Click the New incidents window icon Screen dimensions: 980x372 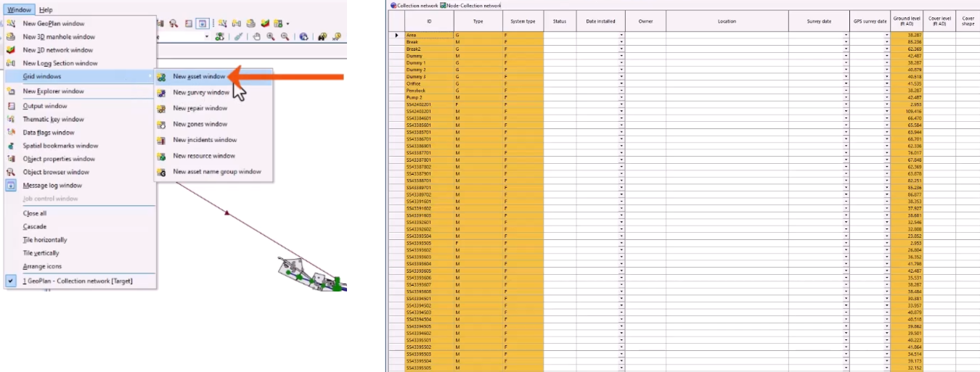click(x=161, y=140)
